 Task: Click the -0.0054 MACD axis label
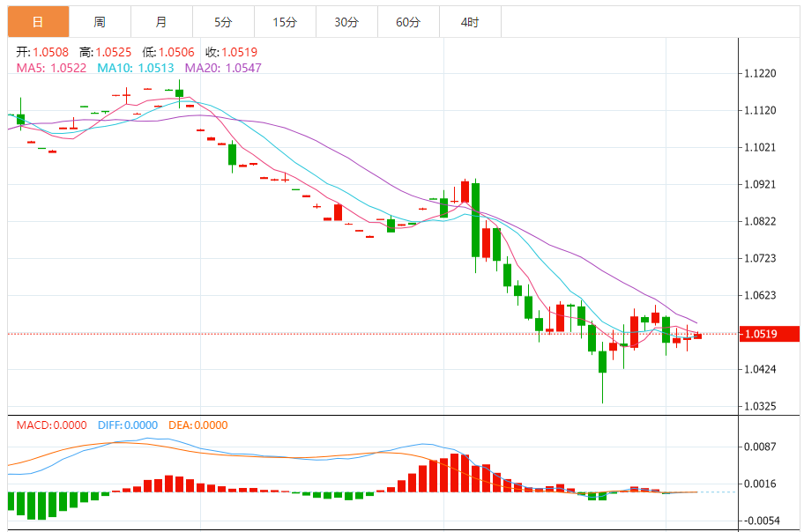tap(761, 521)
